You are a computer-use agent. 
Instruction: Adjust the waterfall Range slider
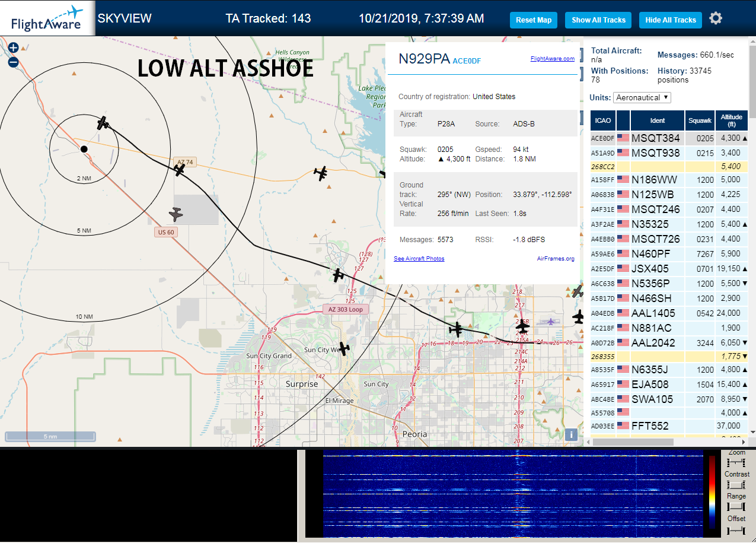click(x=736, y=507)
